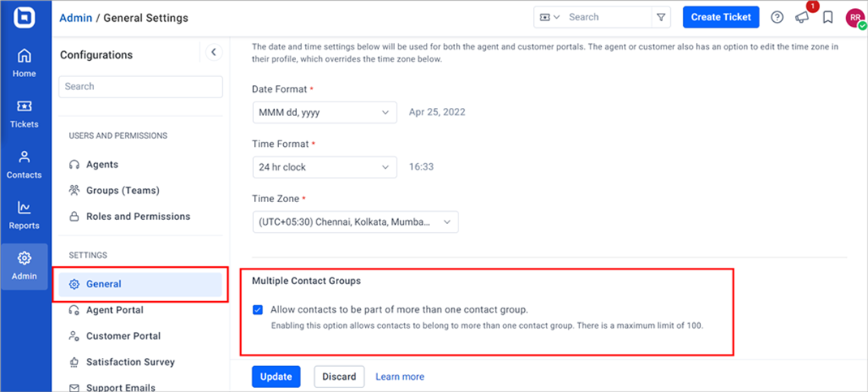
Task: Click the Update button
Action: pos(277,377)
